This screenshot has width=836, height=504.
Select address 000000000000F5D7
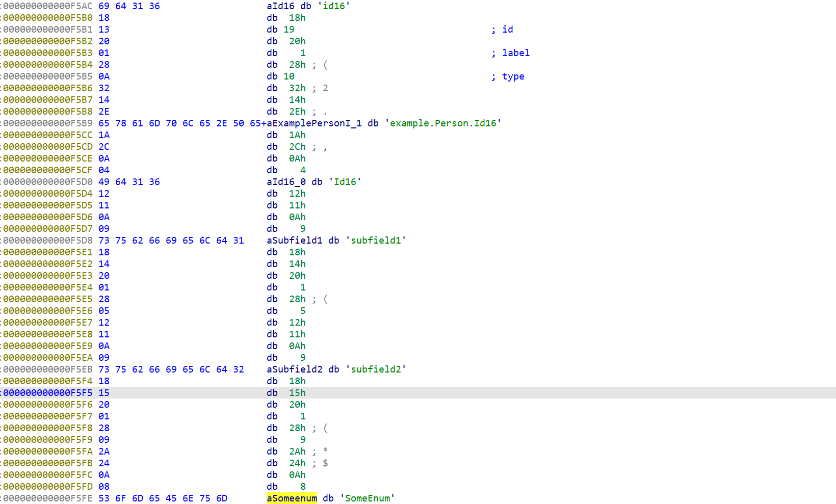(48, 229)
